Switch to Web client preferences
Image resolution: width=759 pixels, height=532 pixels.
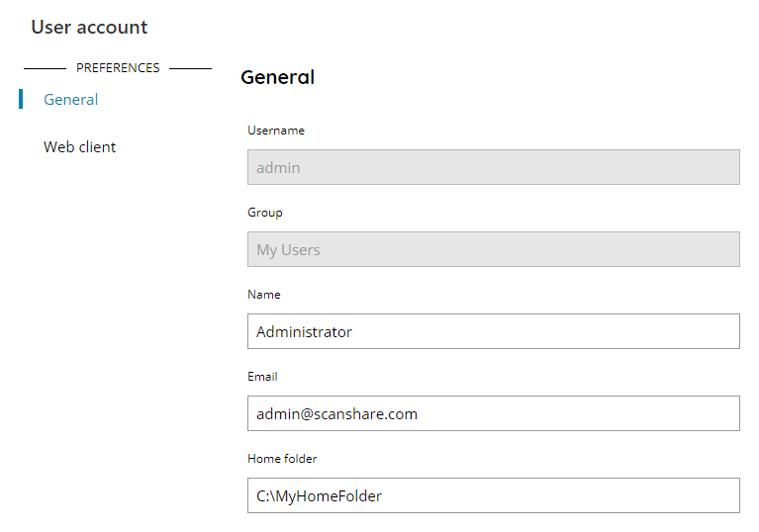pyautogui.click(x=79, y=147)
